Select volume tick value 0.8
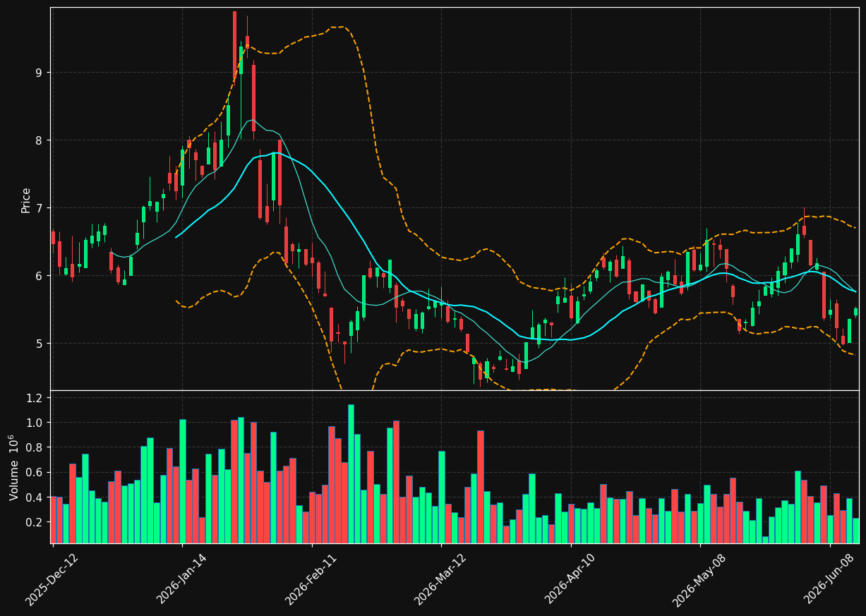Viewport: 866px width, 616px height. click(x=36, y=447)
